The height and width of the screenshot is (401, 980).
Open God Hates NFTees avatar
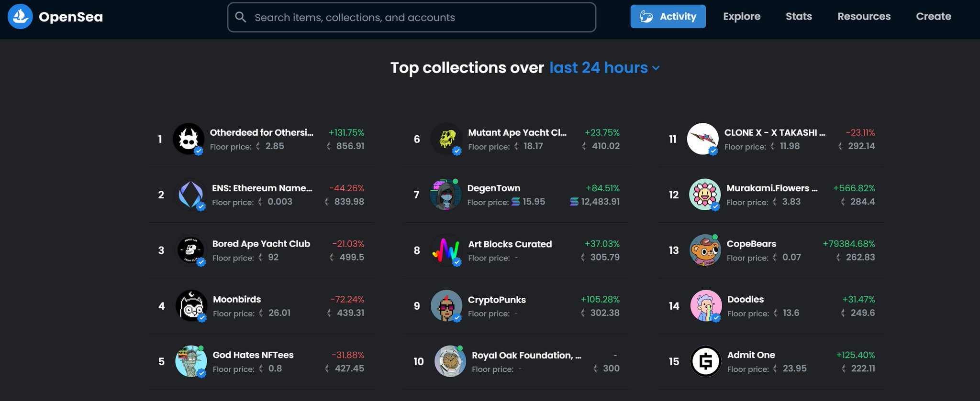(x=191, y=361)
